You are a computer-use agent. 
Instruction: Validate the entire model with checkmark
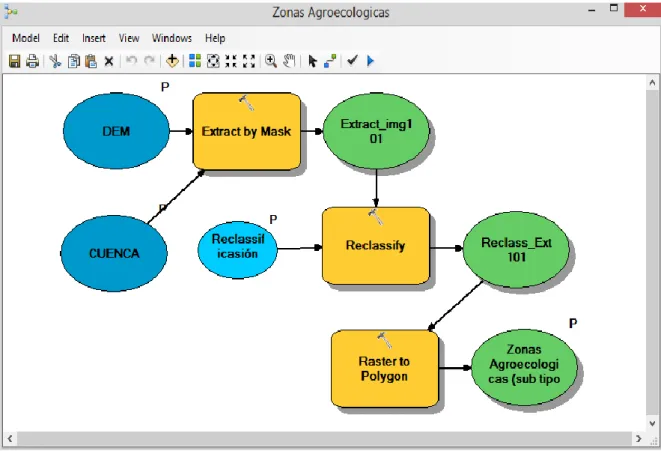(352, 61)
